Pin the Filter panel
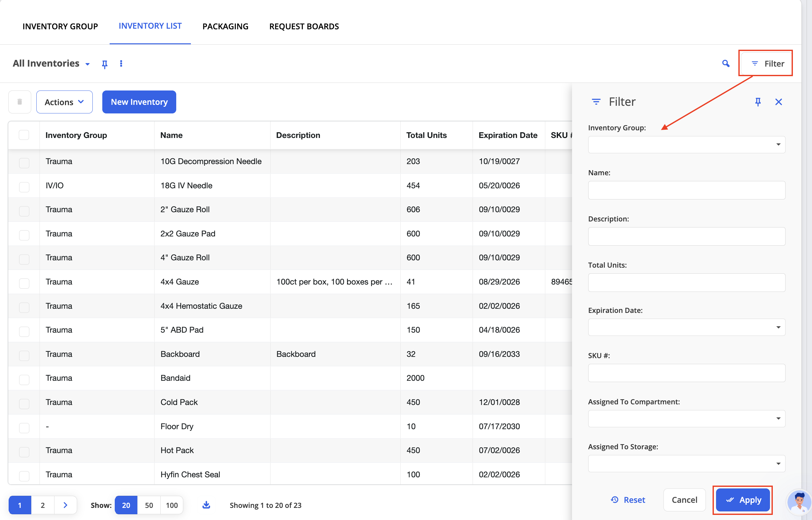Image resolution: width=812 pixels, height=520 pixels. click(x=758, y=102)
